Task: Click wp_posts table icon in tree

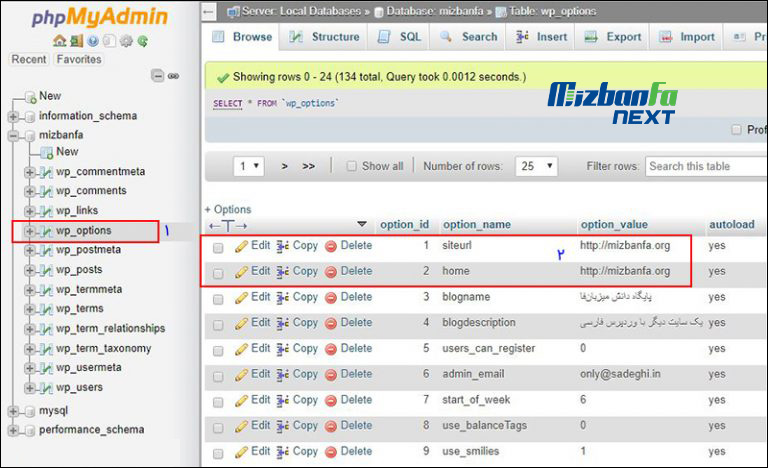Action: (x=46, y=270)
